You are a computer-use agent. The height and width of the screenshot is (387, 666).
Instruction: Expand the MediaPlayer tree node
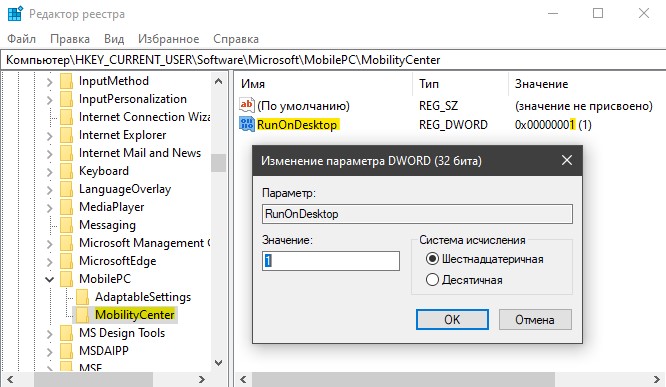point(50,207)
